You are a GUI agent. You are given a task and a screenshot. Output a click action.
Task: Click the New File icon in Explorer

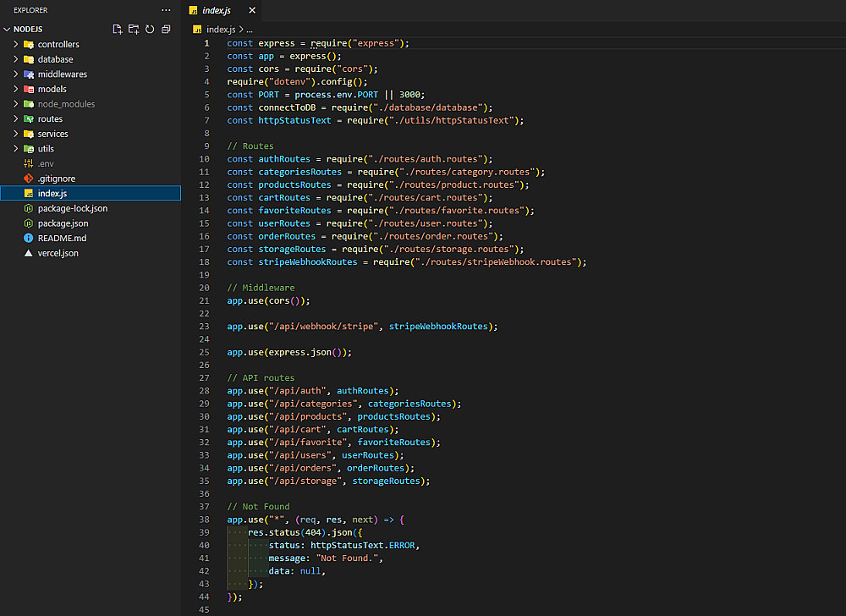click(118, 29)
